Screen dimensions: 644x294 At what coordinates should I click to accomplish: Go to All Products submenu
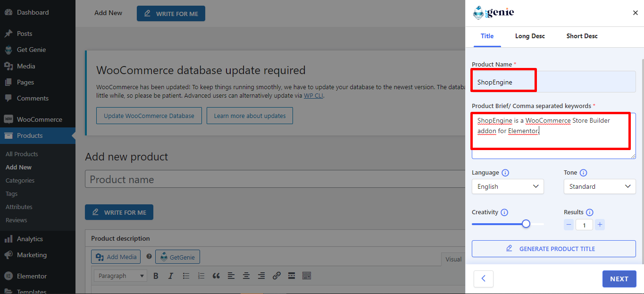(x=22, y=154)
